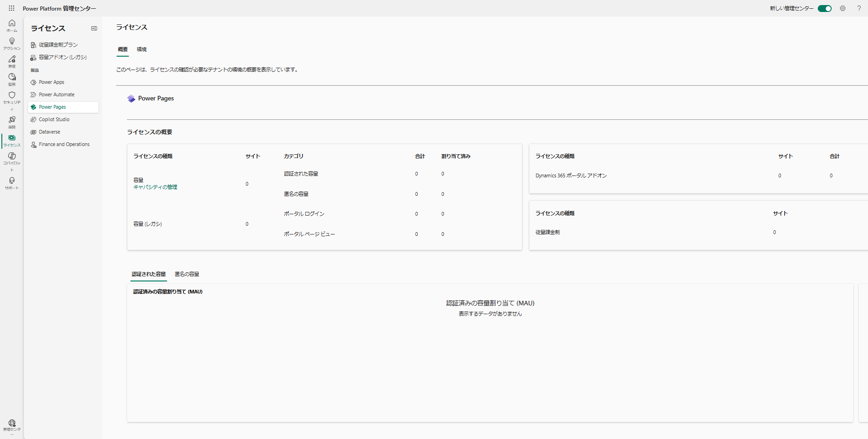Image resolution: width=868 pixels, height=439 pixels.
Task: Click the Power Pages section heading
Action: pos(156,99)
